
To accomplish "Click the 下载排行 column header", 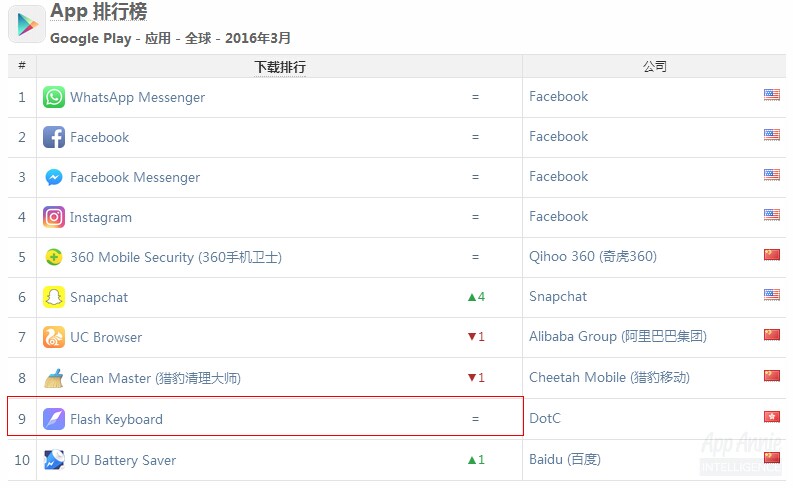I will pos(279,67).
